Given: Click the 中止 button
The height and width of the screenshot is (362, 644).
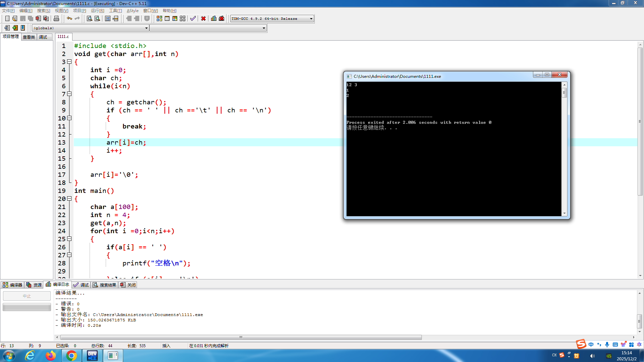Looking at the screenshot, I should pyautogui.click(x=27, y=296).
